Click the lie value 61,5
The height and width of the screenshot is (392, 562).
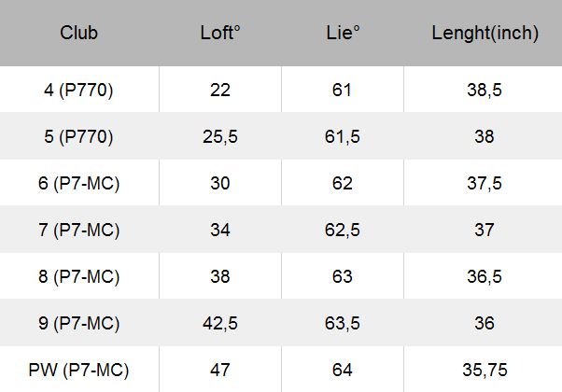pos(343,136)
